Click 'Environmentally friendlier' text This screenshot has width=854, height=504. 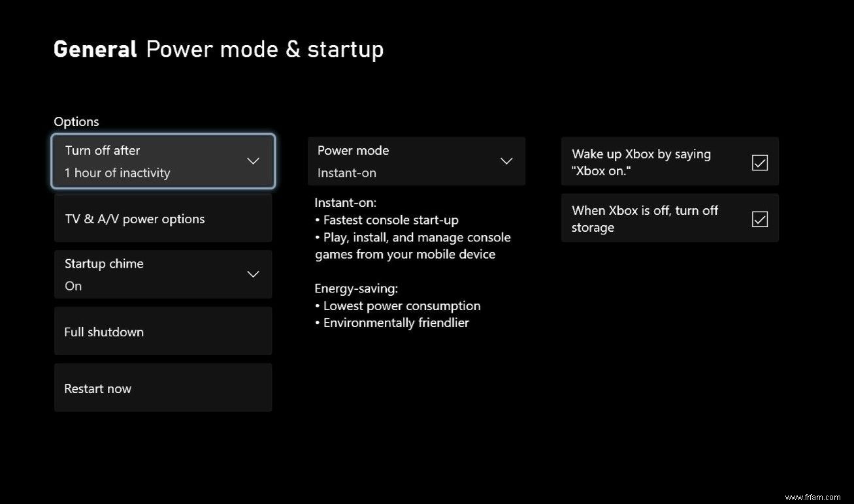click(x=396, y=323)
